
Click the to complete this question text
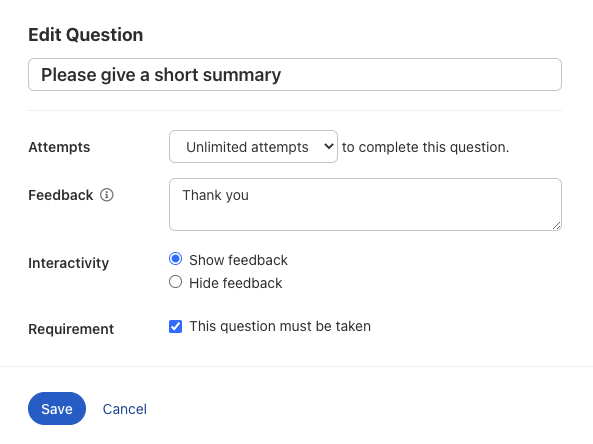coord(425,147)
